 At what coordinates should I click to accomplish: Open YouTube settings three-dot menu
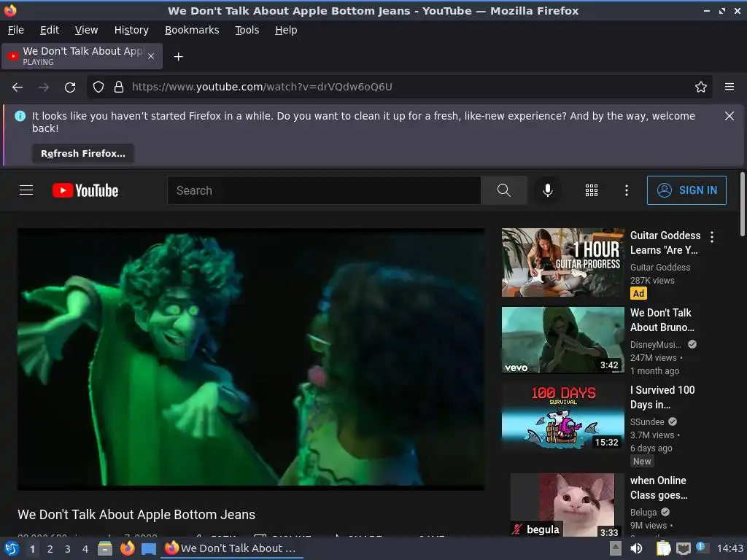(x=627, y=190)
